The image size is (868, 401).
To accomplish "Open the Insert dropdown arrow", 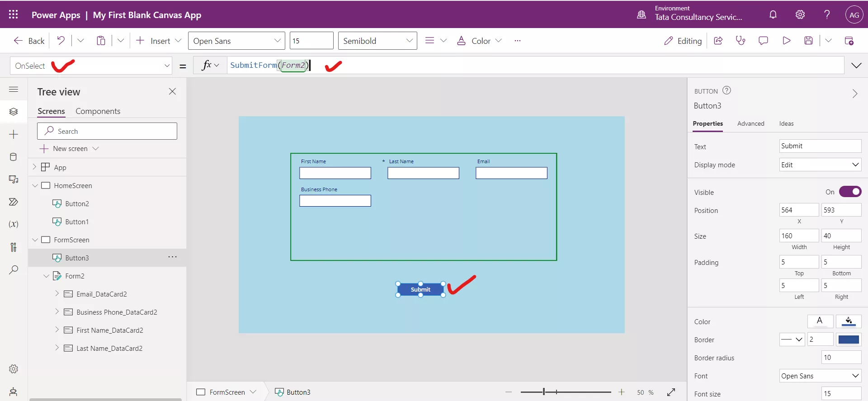I will [x=178, y=41].
